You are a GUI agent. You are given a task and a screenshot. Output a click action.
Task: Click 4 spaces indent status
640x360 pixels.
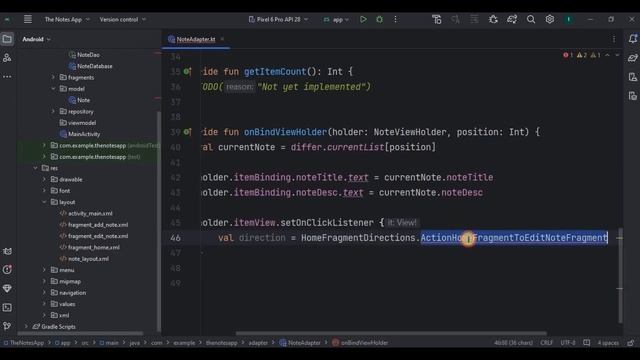pos(608,343)
